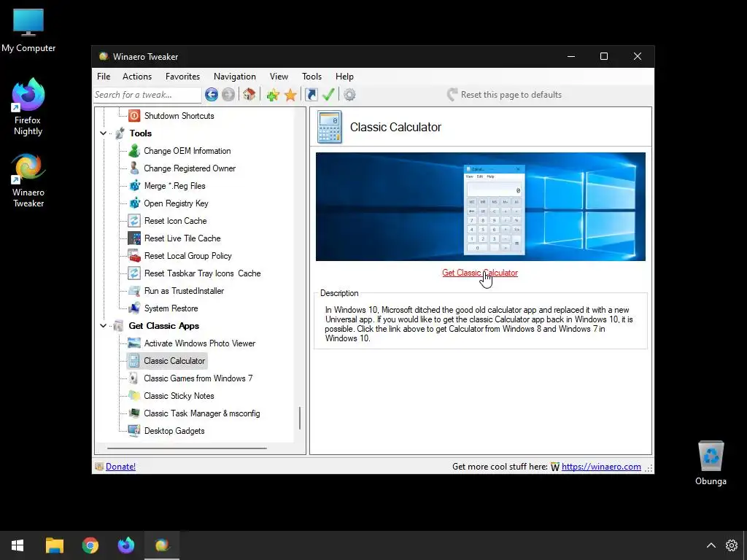The width and height of the screenshot is (747, 560).
Task: Click the Reset Local Group Policy icon
Action: pos(134,256)
